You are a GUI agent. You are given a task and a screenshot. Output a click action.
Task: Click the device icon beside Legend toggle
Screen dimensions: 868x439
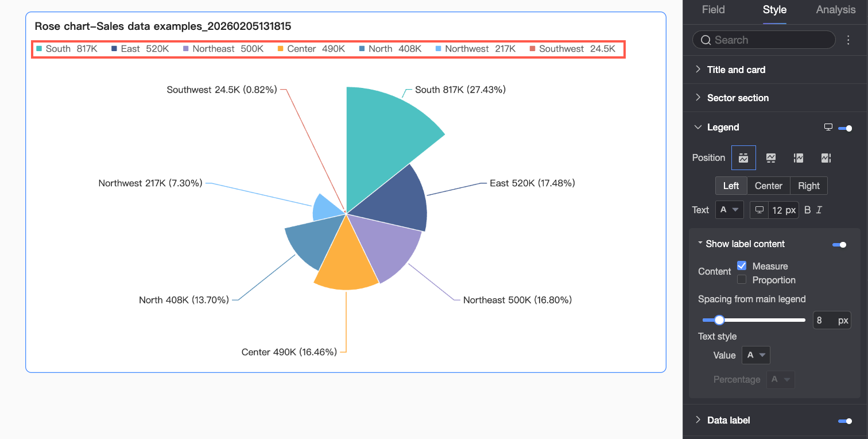(x=828, y=128)
